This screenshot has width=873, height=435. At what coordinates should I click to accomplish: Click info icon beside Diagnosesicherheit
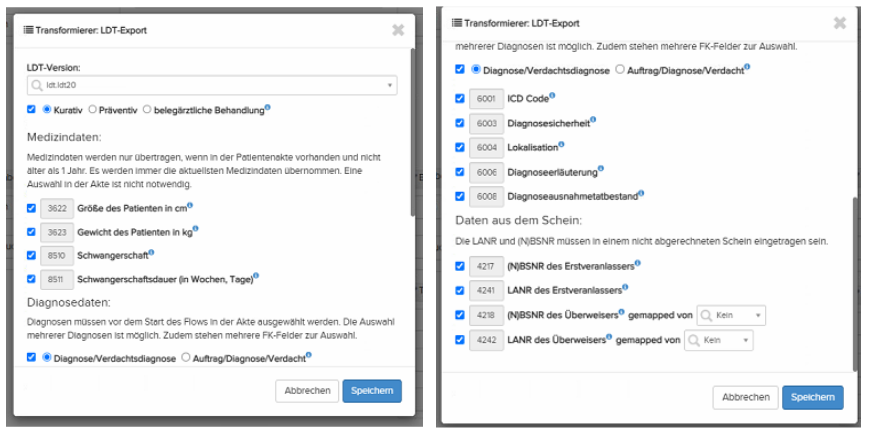pyautogui.click(x=594, y=121)
